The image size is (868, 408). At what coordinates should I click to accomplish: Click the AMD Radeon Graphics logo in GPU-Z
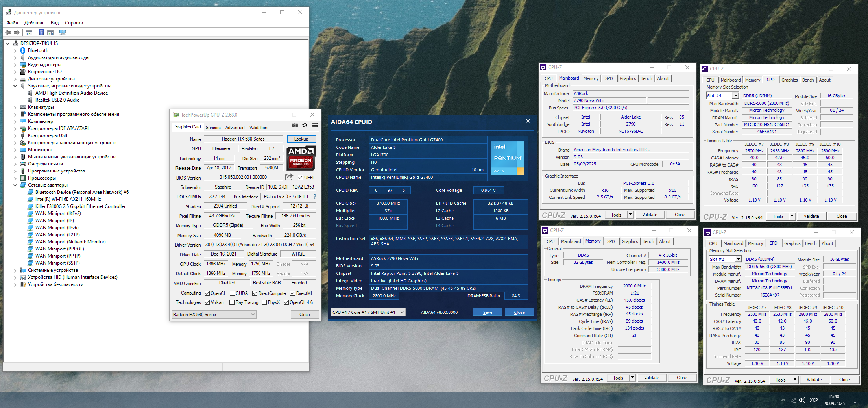[301, 158]
